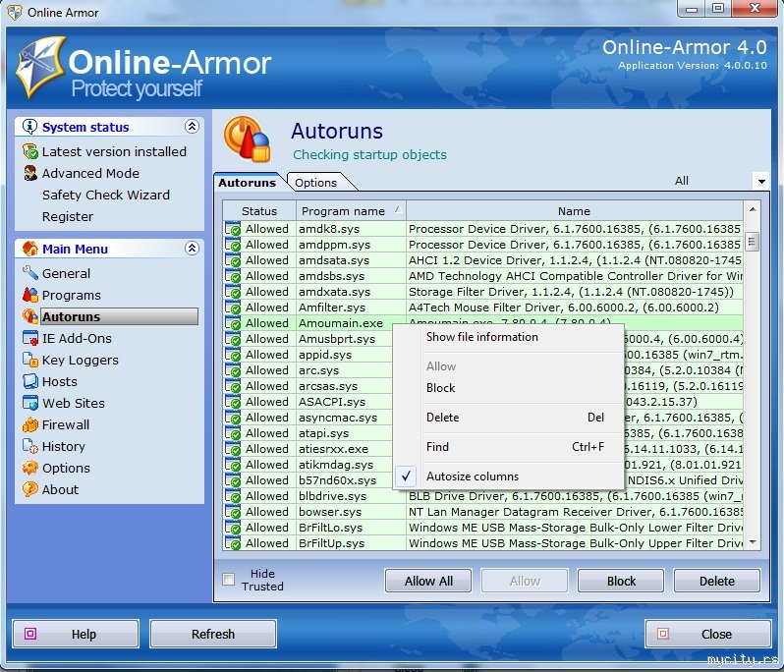Click the Web Sites icon
The height and width of the screenshot is (672, 784).
[x=30, y=403]
